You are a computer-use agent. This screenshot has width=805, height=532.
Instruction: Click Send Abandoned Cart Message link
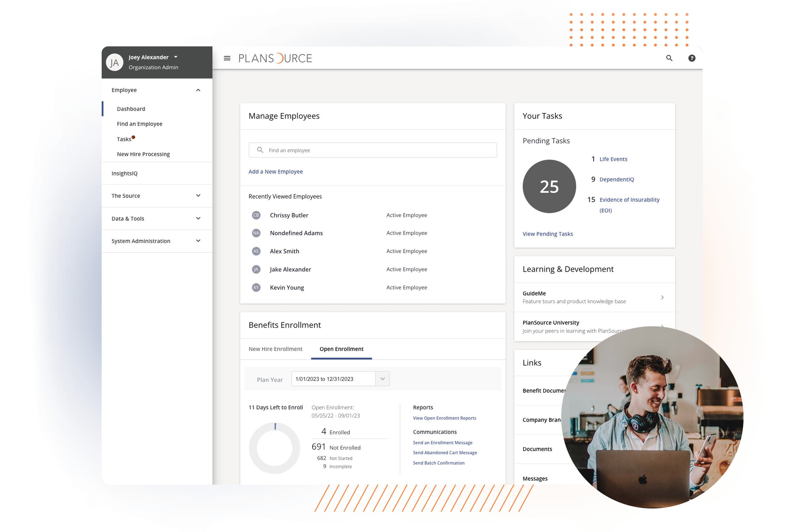445,453
